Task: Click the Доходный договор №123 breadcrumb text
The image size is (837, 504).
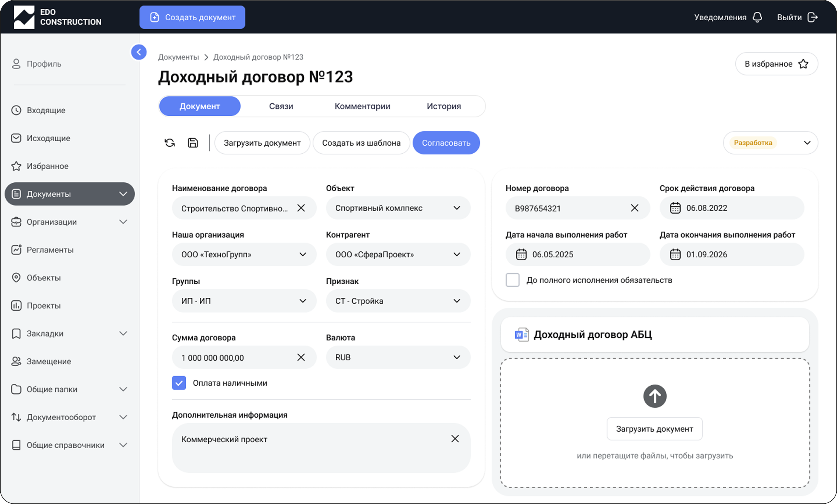Action: pyautogui.click(x=258, y=57)
